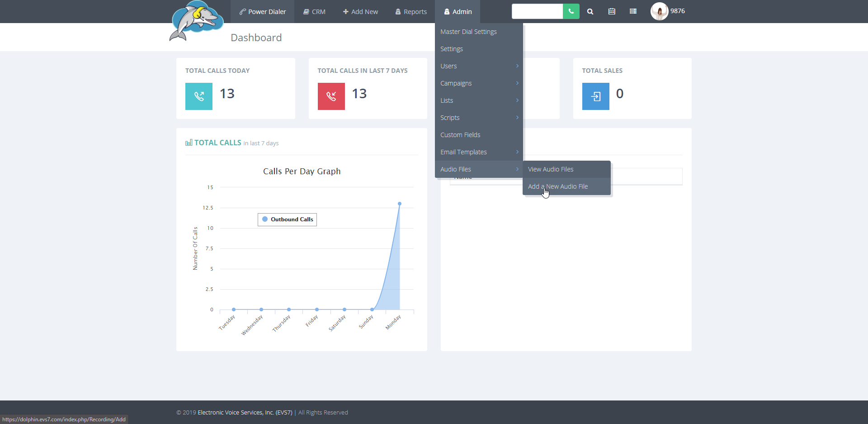
Task: Click the Friday data point on the graph
Action: (317, 310)
